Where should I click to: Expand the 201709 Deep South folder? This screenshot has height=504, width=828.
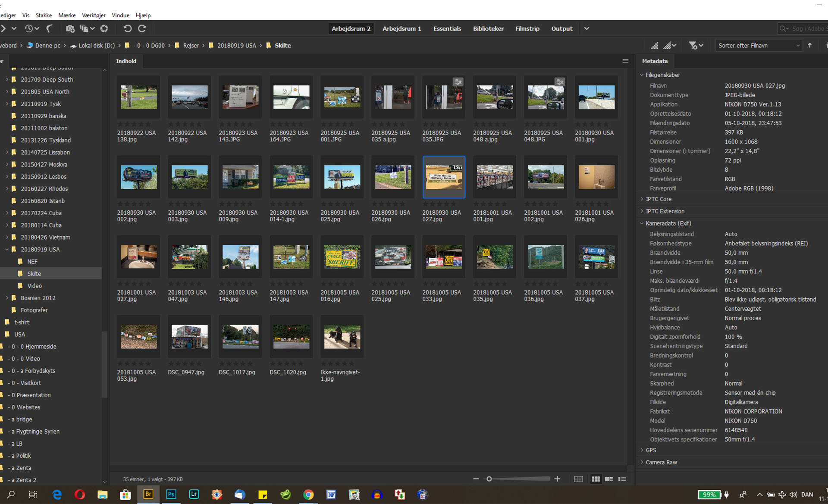[7, 79]
